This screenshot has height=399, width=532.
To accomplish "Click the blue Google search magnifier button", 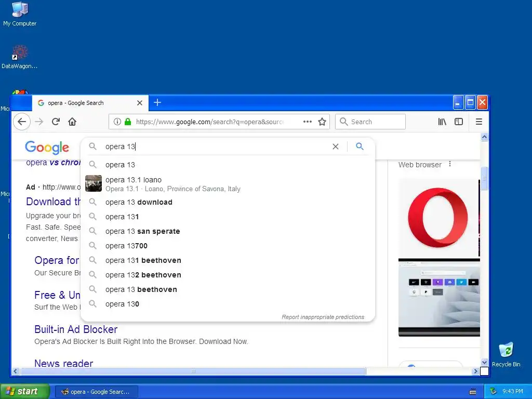I will (x=360, y=146).
